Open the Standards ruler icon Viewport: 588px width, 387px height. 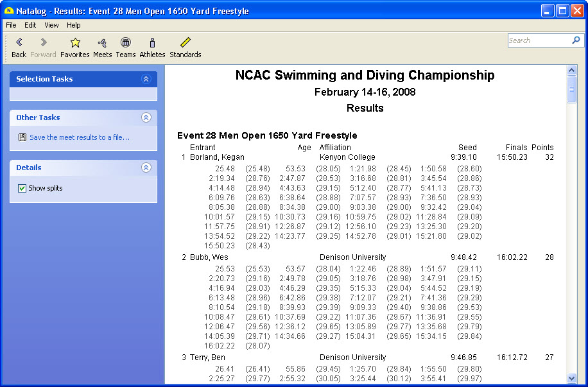click(186, 43)
